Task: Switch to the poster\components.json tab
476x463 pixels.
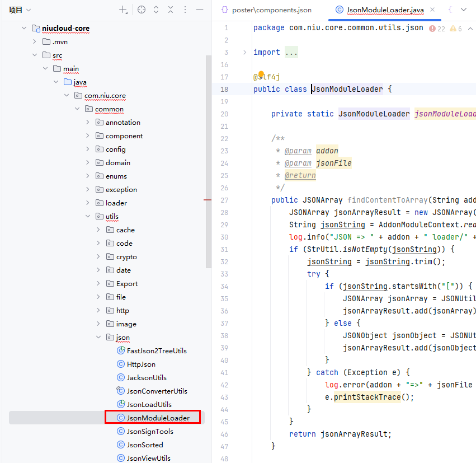Action: (267, 10)
